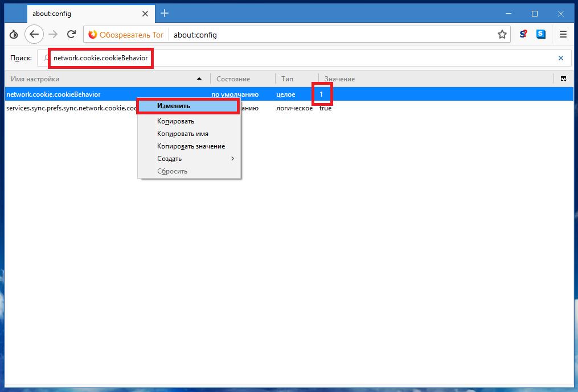Open the column picker icon
Screen dimensions: 578x392
[564, 79]
